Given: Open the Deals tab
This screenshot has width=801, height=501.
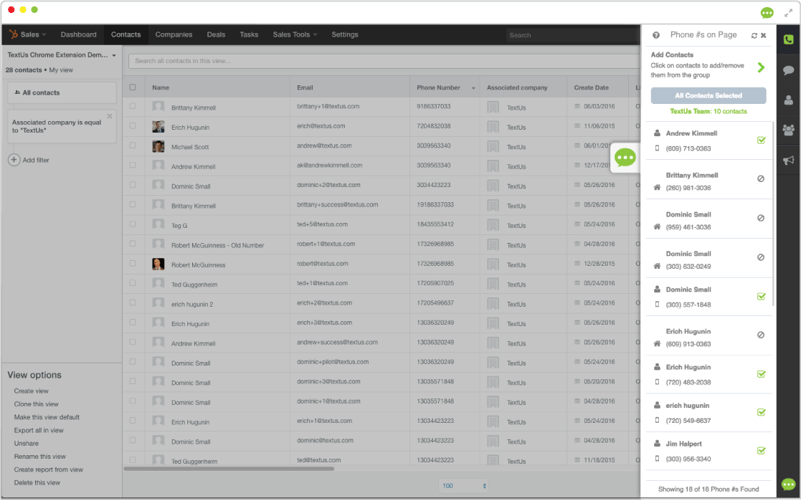Looking at the screenshot, I should (216, 35).
